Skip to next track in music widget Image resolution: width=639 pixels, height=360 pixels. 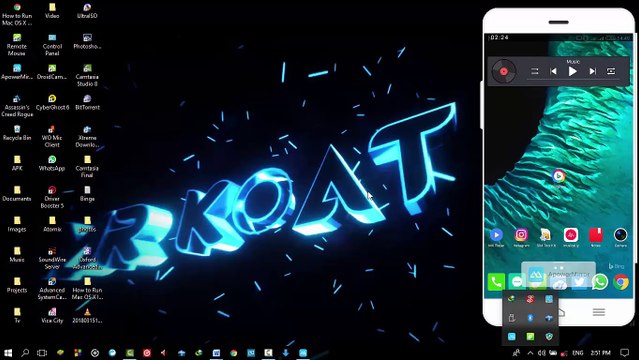click(593, 71)
